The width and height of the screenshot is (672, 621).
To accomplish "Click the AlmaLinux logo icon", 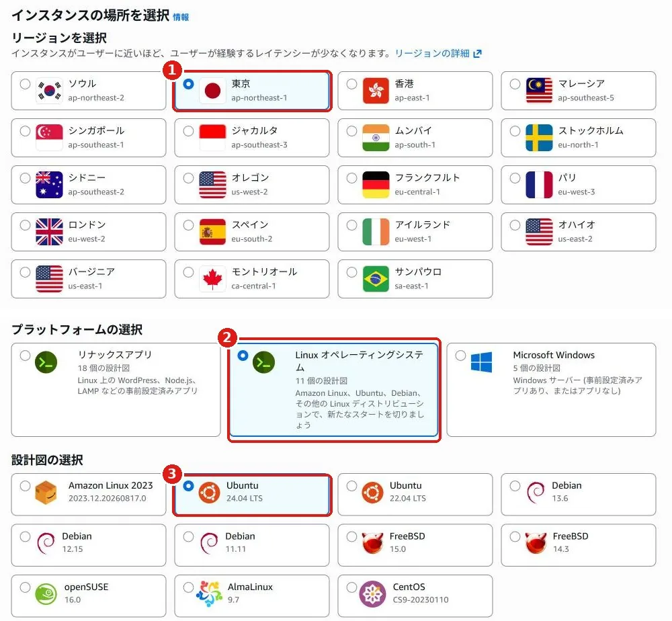I will [x=209, y=594].
